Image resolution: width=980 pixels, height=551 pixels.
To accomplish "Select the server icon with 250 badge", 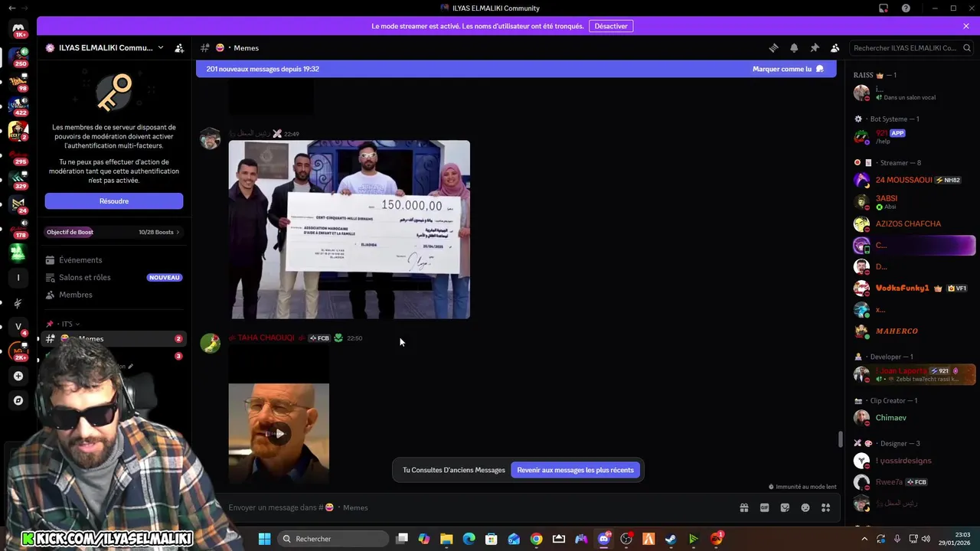I will click(18, 57).
